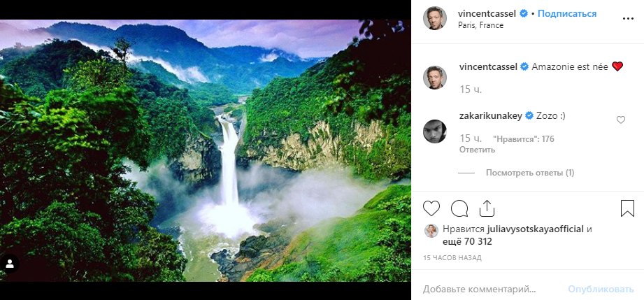
Task: View the ещё 70 312 likes list
Action: pos(475,242)
